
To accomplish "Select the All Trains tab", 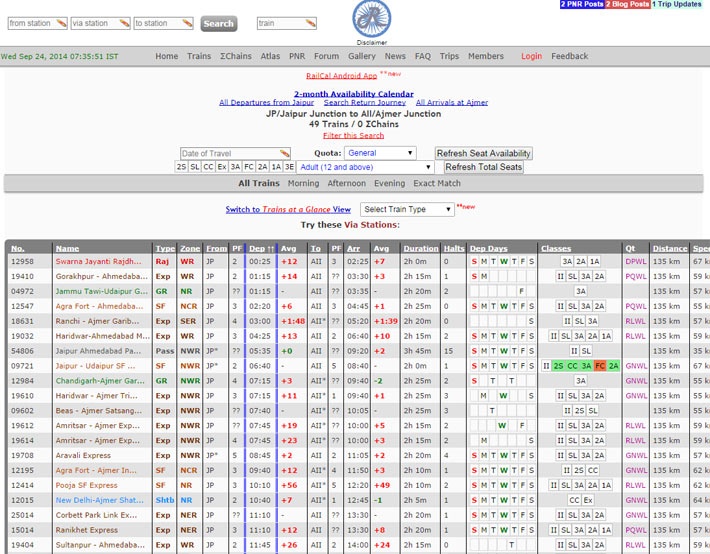I will (259, 183).
